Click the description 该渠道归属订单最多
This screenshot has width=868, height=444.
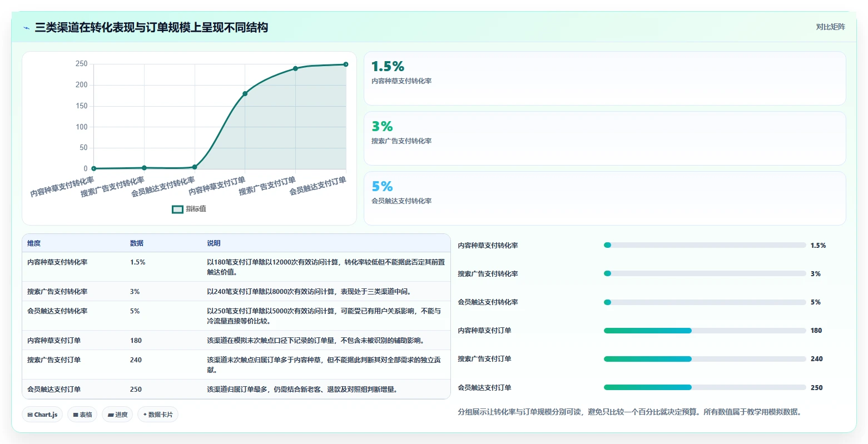coord(302,390)
